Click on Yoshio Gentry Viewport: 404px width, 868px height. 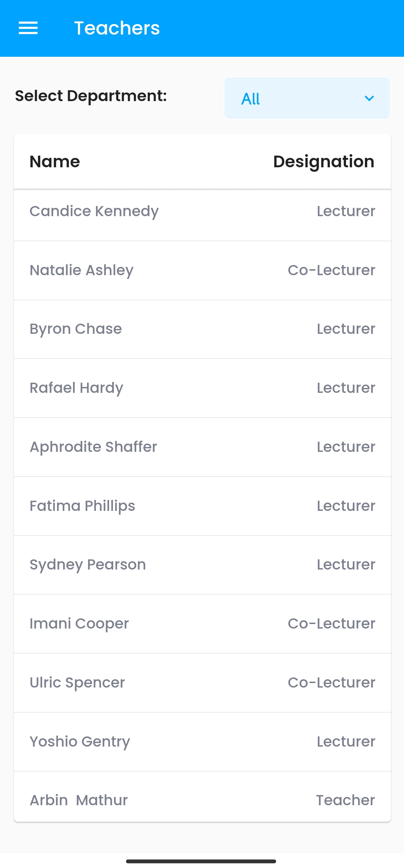80,742
